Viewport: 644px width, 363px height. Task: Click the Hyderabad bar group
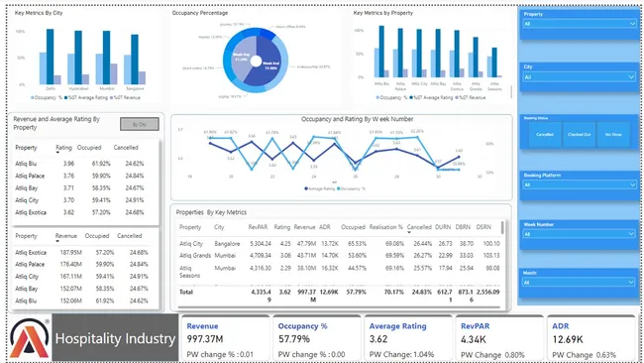click(78, 58)
